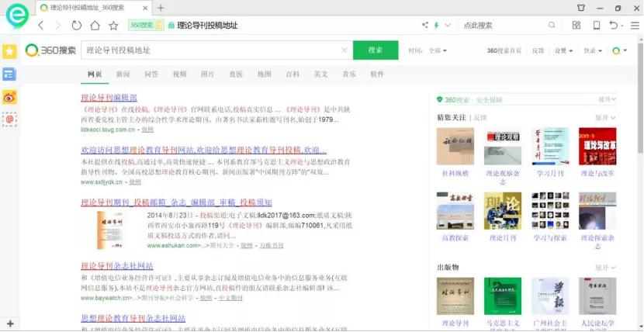The width and height of the screenshot is (644, 332).
Task: Click the 万维书刊 link in third result
Action: click(271, 246)
